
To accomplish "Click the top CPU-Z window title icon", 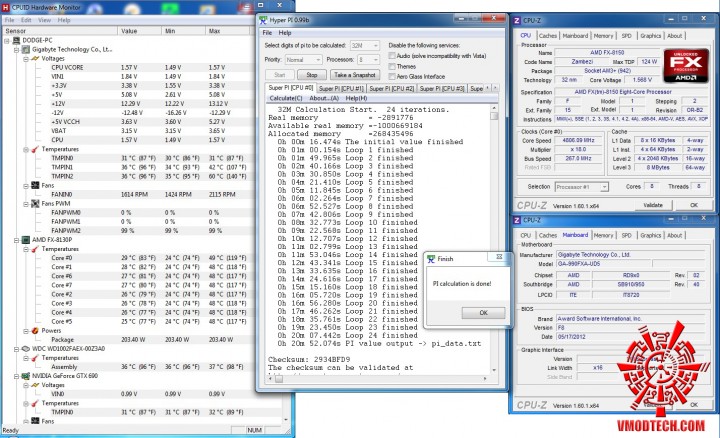I will click(x=517, y=21).
